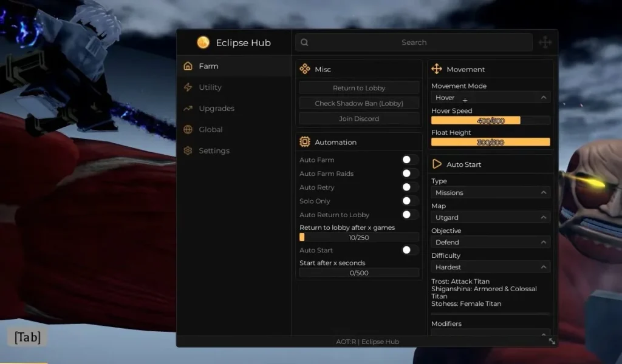
Task: Click the Upgrades trending arrow icon
Action: coord(188,108)
